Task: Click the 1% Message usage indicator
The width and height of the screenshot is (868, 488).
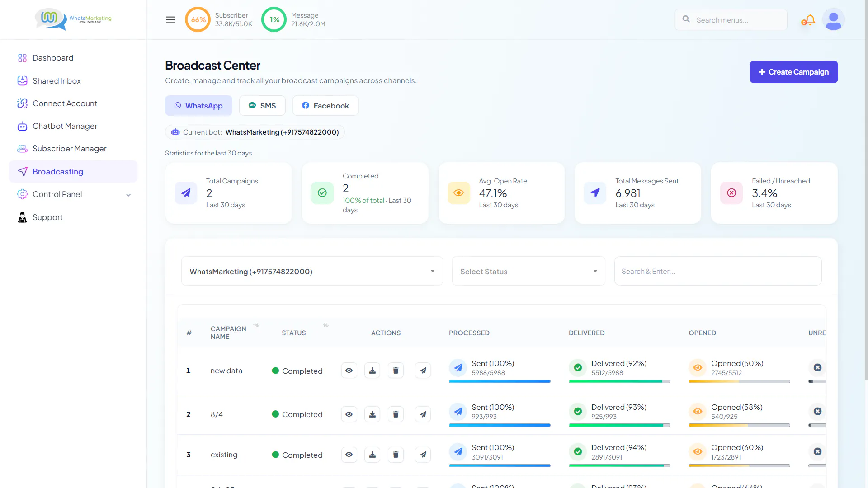Action: 274,19
